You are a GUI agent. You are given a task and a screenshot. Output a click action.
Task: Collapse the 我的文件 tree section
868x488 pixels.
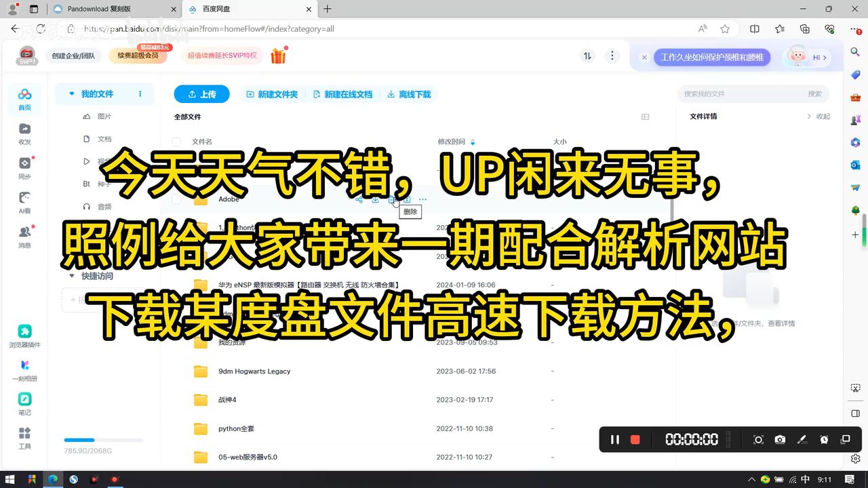coord(72,94)
